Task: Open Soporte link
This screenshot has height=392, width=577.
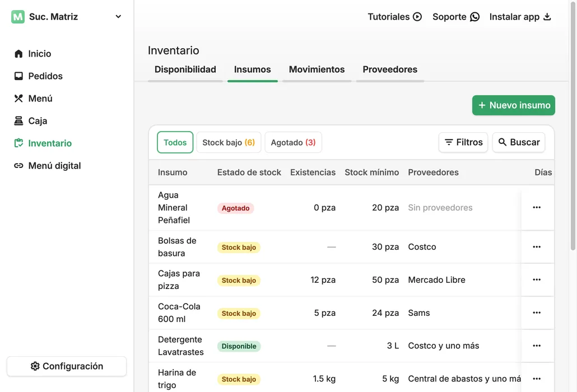Action: 456,17
